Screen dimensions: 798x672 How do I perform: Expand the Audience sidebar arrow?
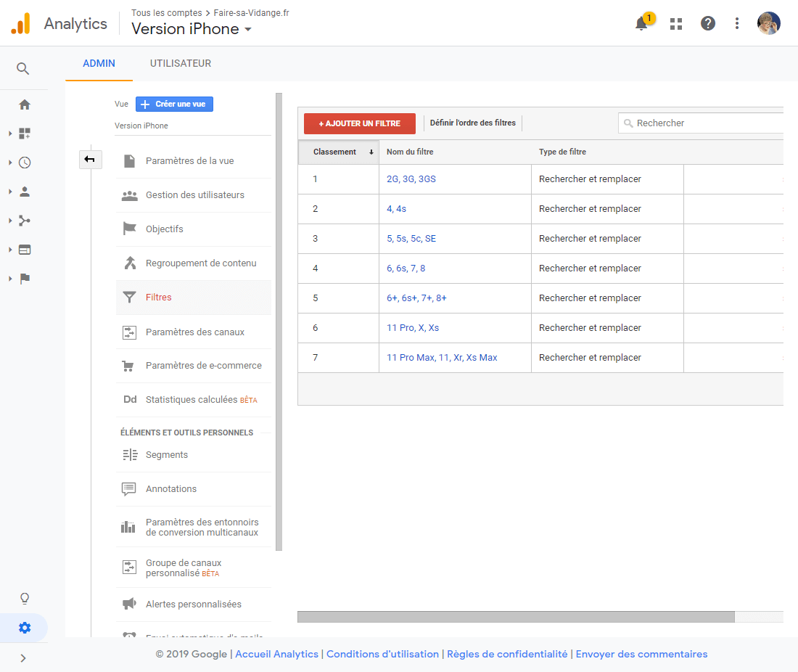pos(10,192)
